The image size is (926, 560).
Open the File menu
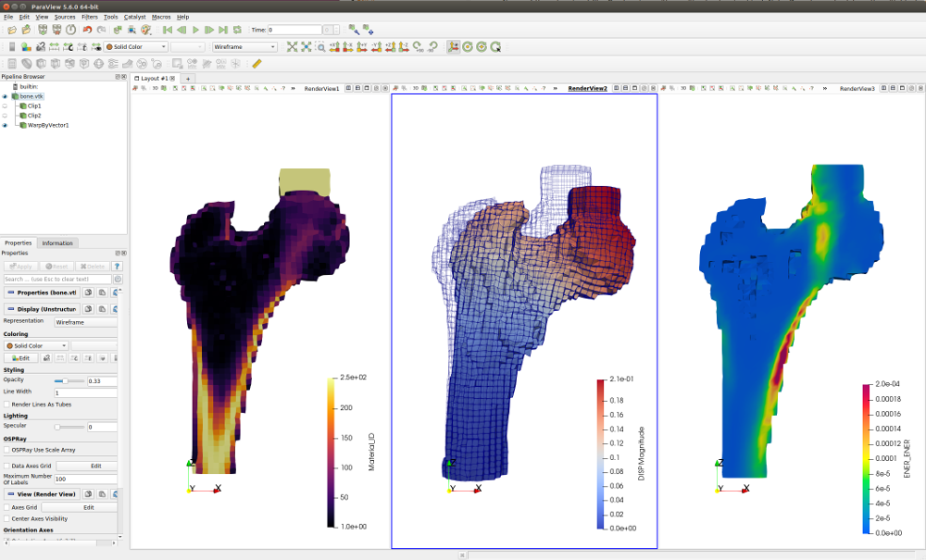tap(8, 17)
